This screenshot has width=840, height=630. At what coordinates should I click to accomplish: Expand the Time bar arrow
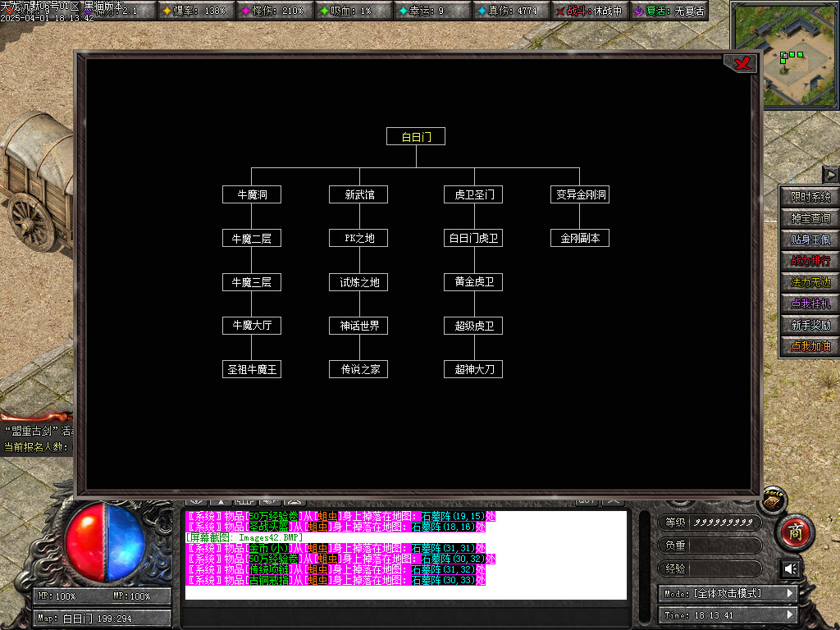tap(790, 614)
